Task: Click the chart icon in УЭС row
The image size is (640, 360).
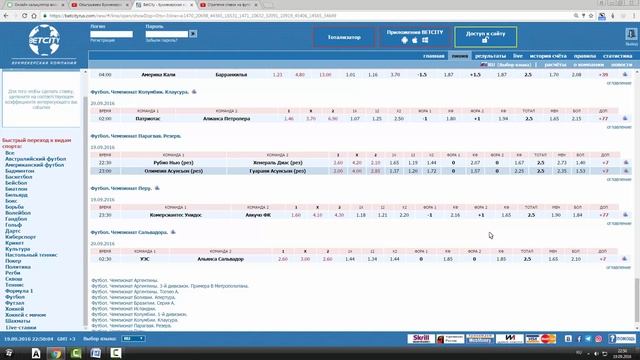Action: click(624, 259)
